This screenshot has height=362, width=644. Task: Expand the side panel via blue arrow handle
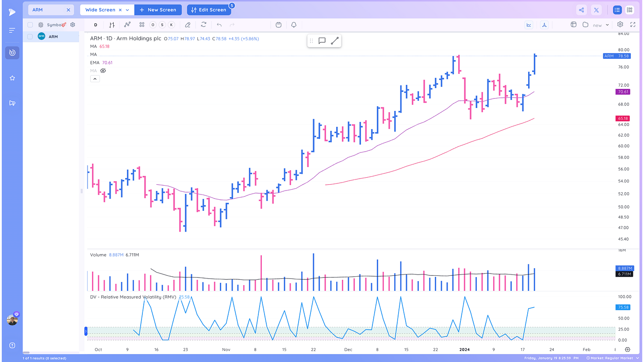[x=86, y=331]
